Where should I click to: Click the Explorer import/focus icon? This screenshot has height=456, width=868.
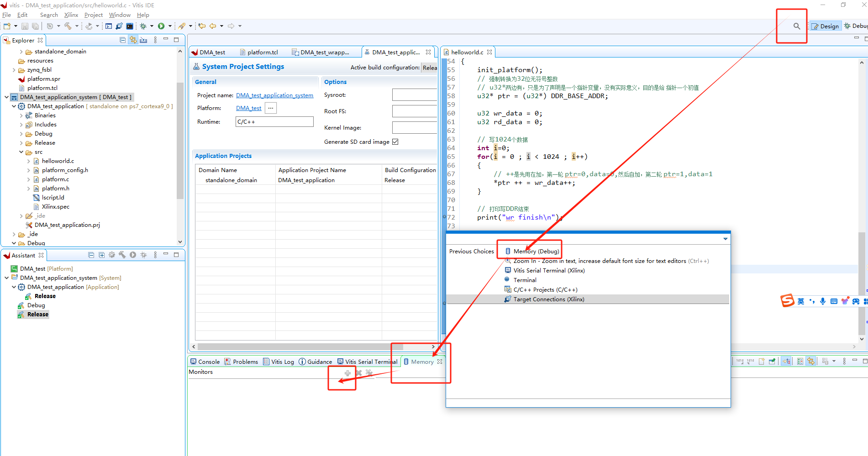pyautogui.click(x=143, y=40)
